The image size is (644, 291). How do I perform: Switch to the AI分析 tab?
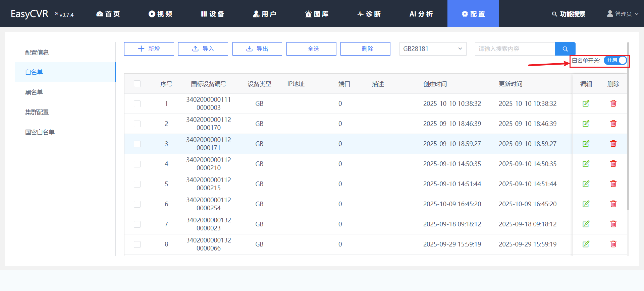(x=421, y=14)
